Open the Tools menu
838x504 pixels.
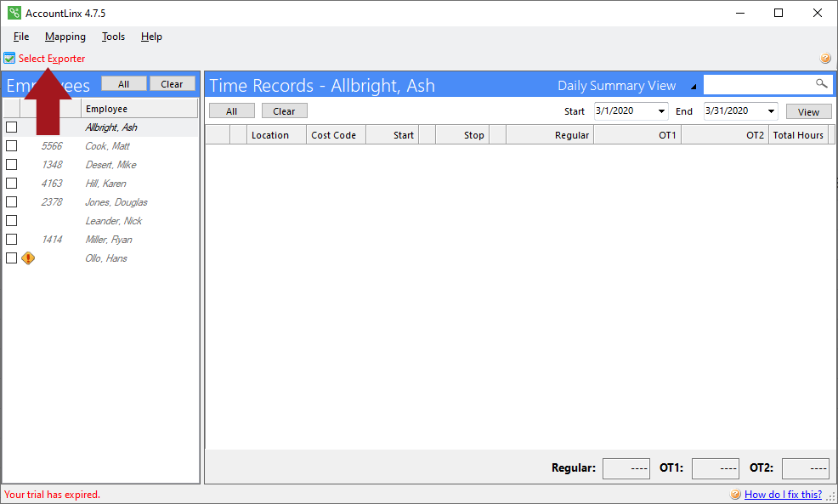tap(113, 37)
